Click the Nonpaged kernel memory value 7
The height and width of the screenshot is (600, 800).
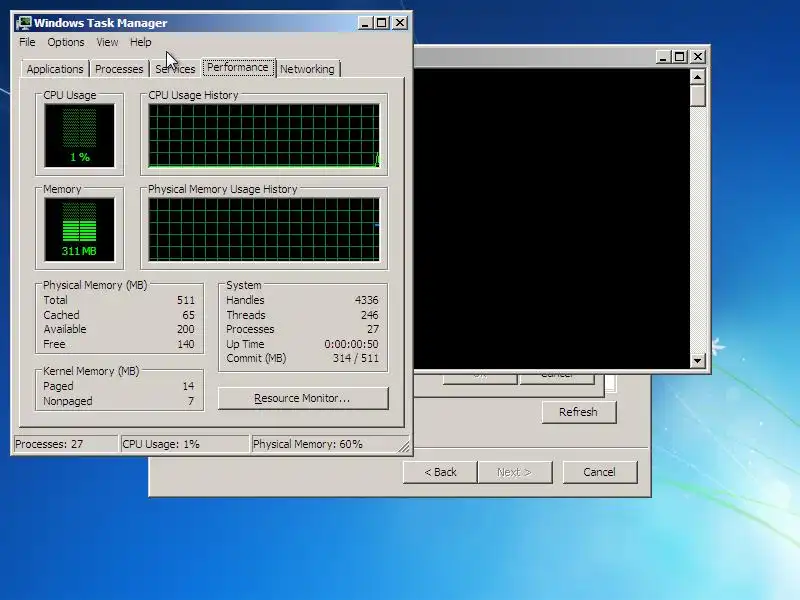coord(191,401)
